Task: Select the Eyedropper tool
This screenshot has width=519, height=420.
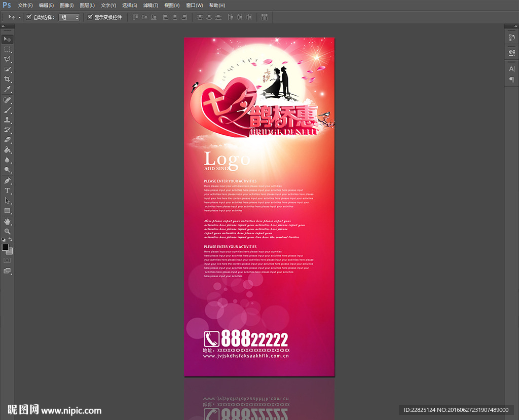Action: click(x=7, y=90)
